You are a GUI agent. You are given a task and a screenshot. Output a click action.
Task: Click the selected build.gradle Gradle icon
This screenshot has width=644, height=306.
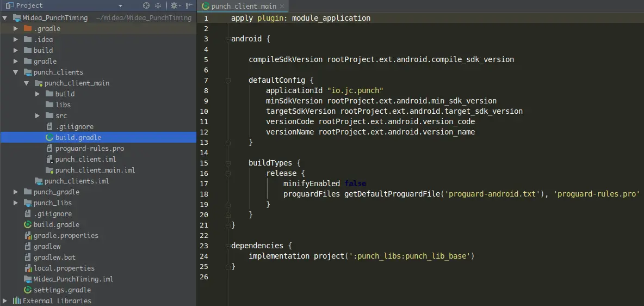[49, 137]
